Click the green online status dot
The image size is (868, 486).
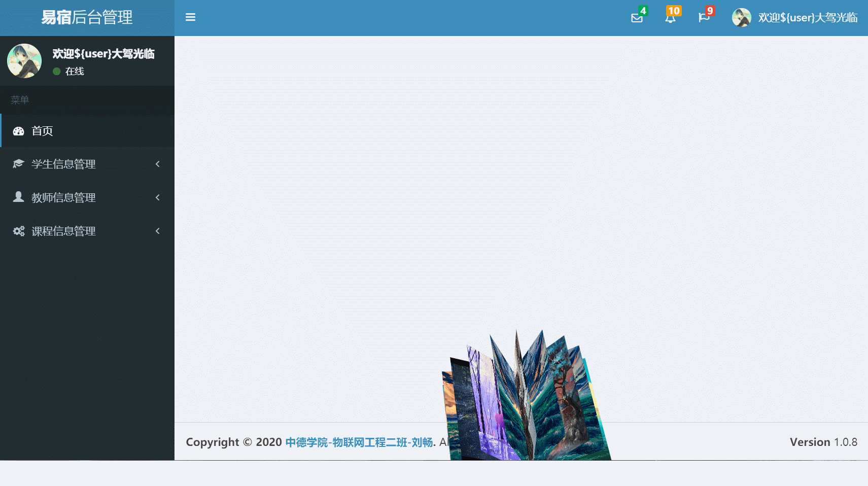[x=57, y=72]
